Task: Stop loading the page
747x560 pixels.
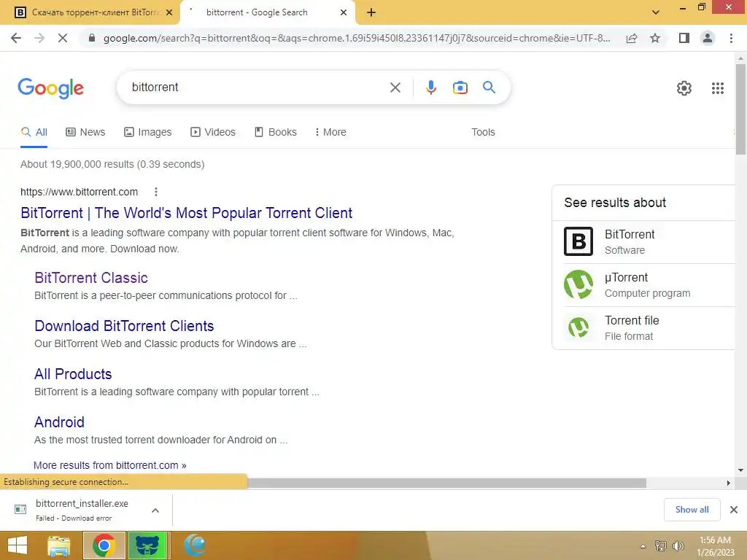Action: (63, 38)
